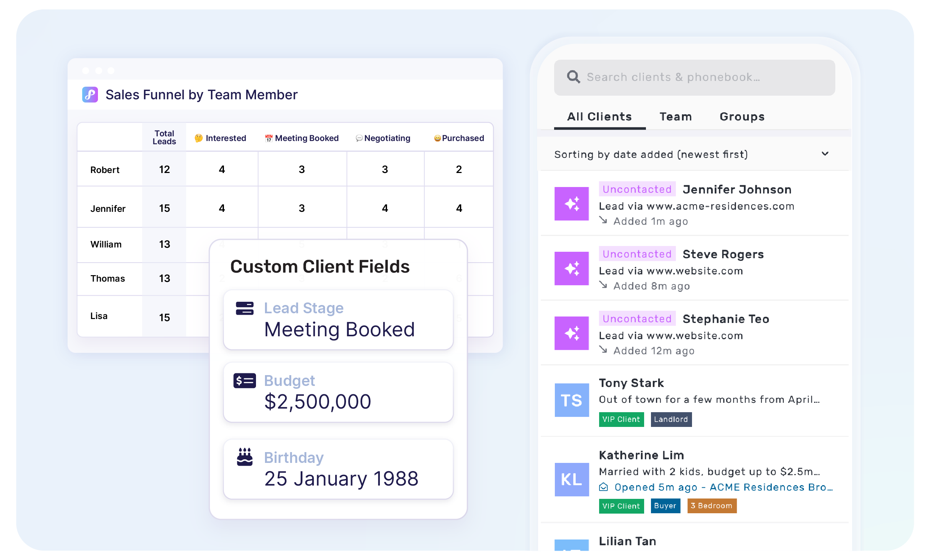Click Katherine Lim's KL avatar
This screenshot has height=560, width=930.
(571, 479)
